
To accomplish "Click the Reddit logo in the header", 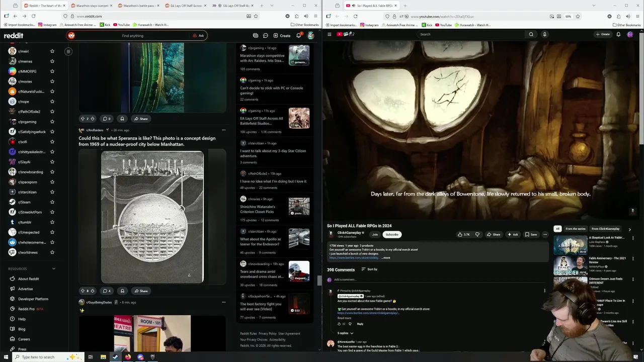I will point(14,36).
